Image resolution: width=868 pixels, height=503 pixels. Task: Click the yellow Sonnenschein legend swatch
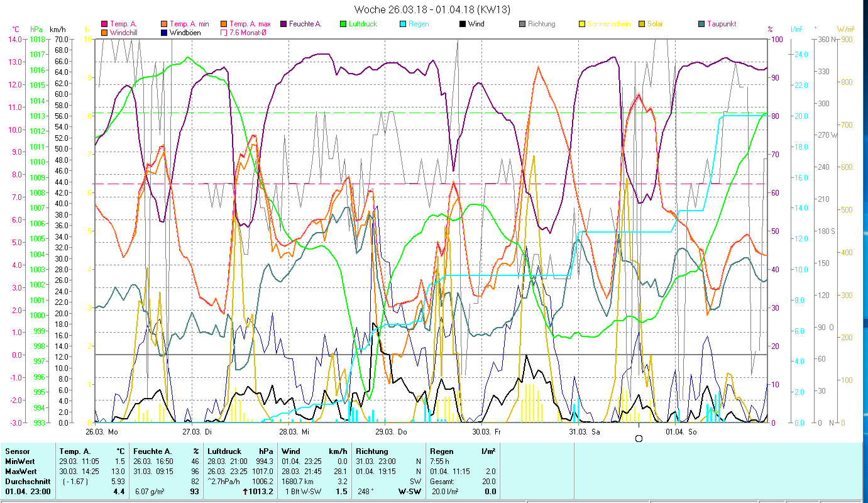[582, 24]
